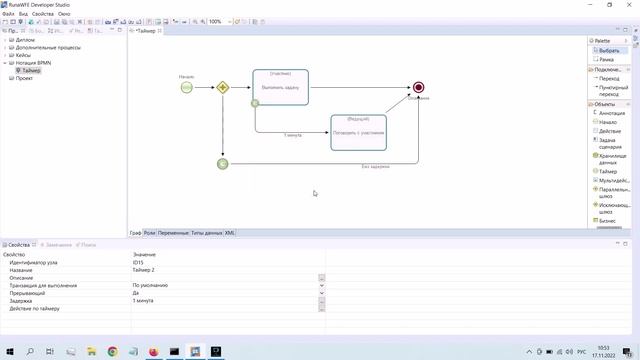The height and width of the screenshot is (360, 640).
Task: Collapse the Подключения palette section
Action: 628,70
